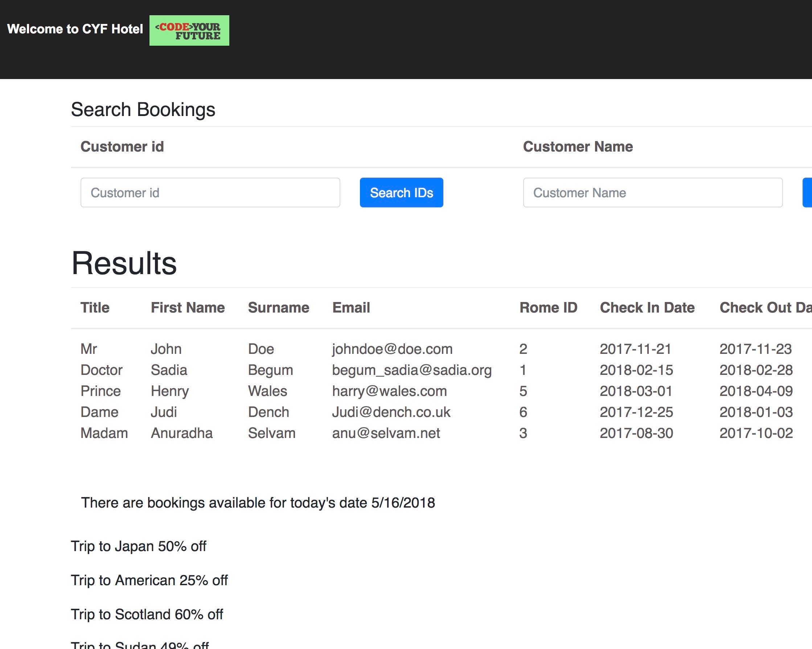Click check-in date 2017-11-21
Image resolution: width=812 pixels, height=649 pixels.
point(635,349)
